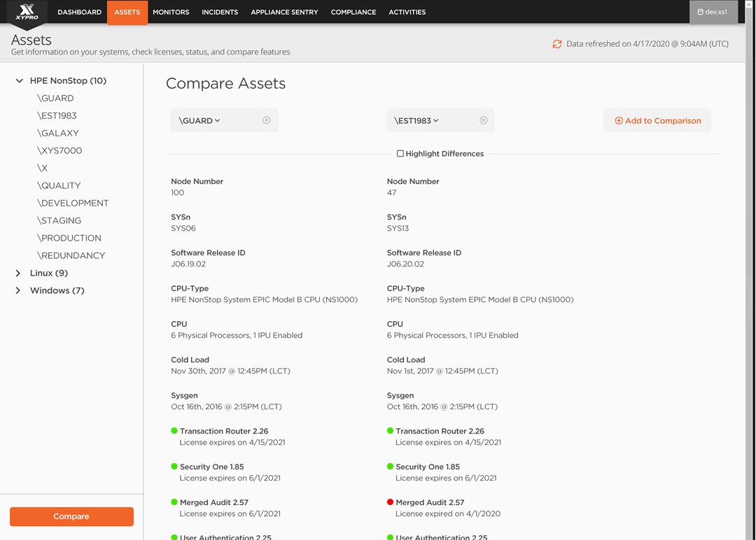Click green status dot for \GUARD Merged Audit
Viewport: 756px width, 540px height.
click(174, 502)
